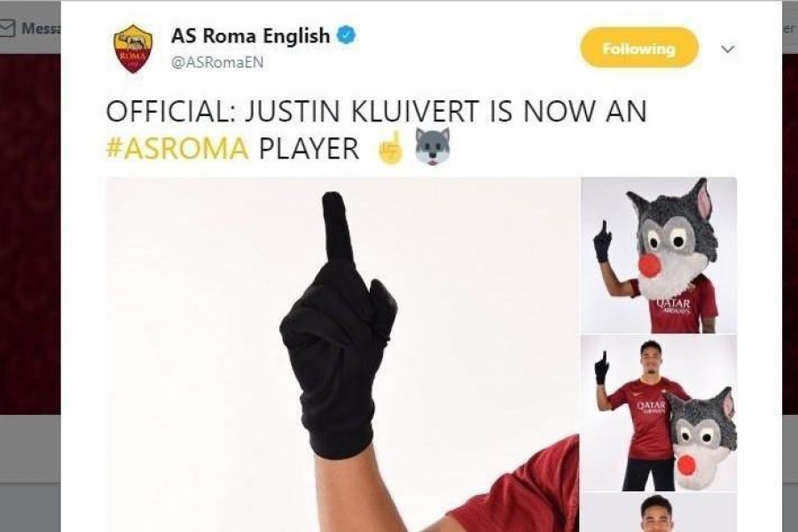Open the tweet options chevron menu
The height and width of the screenshot is (532, 798).
pos(728,49)
